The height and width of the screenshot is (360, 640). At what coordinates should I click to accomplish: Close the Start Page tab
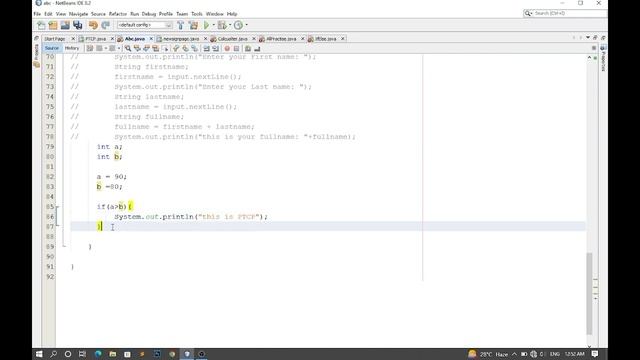pos(73,39)
